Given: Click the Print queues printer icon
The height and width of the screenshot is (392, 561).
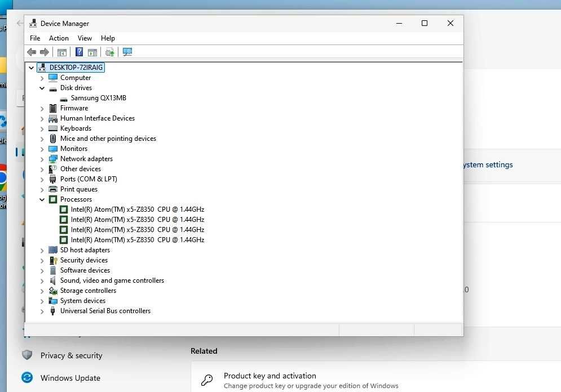Looking at the screenshot, I should 53,189.
